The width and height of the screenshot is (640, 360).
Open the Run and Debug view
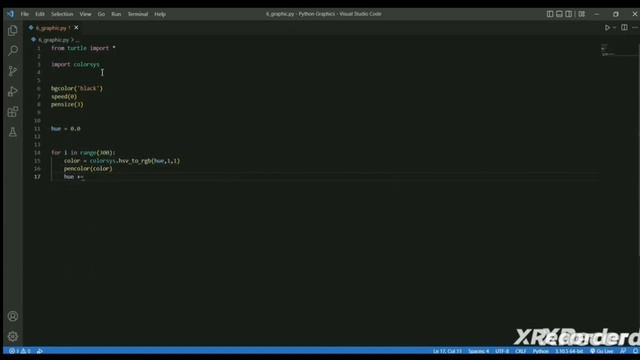(13, 91)
